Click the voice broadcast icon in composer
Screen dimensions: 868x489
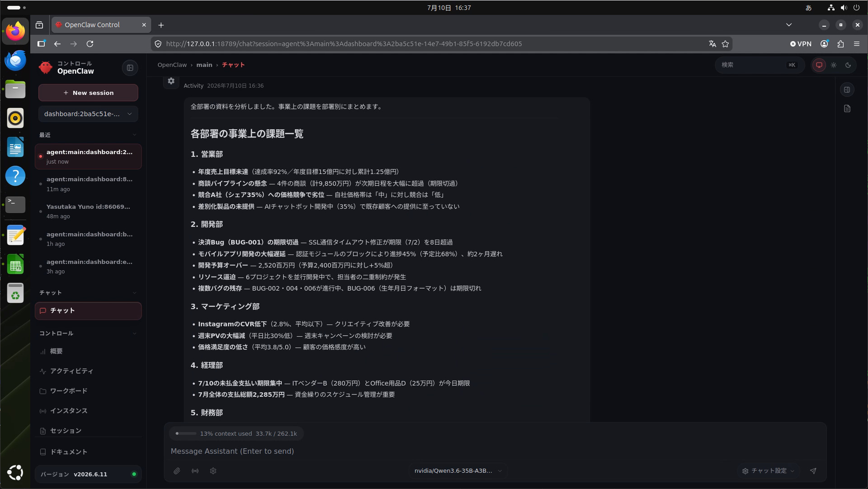click(195, 471)
